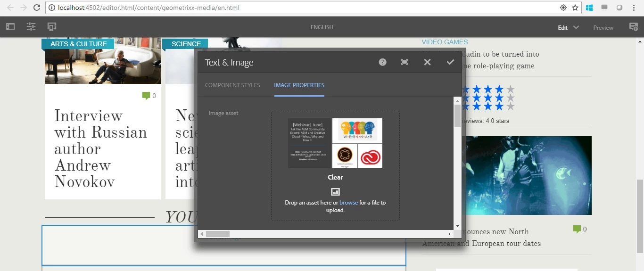
Task: Click the browser address bar
Action: pos(302,8)
